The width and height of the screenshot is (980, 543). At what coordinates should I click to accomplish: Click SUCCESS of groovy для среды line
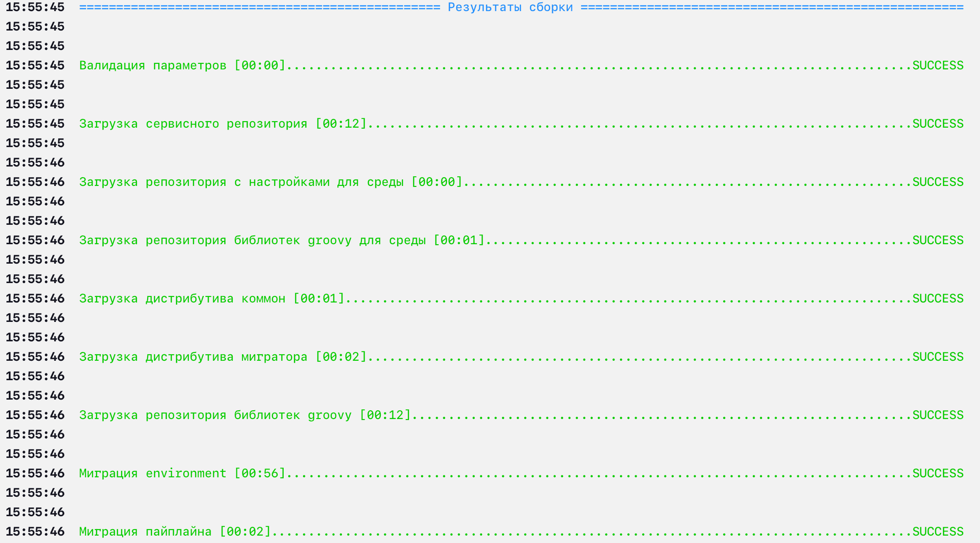click(x=937, y=240)
